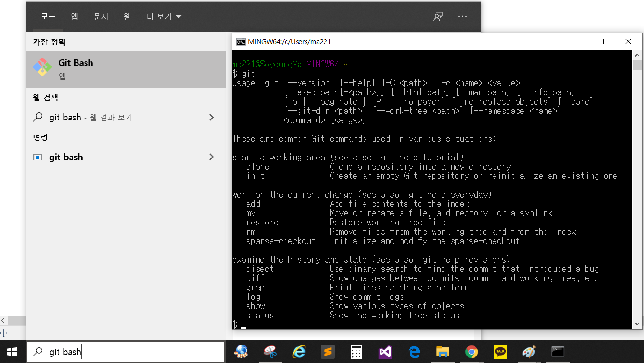Open the Windows Start button
The image size is (644, 363).
pos(12,352)
